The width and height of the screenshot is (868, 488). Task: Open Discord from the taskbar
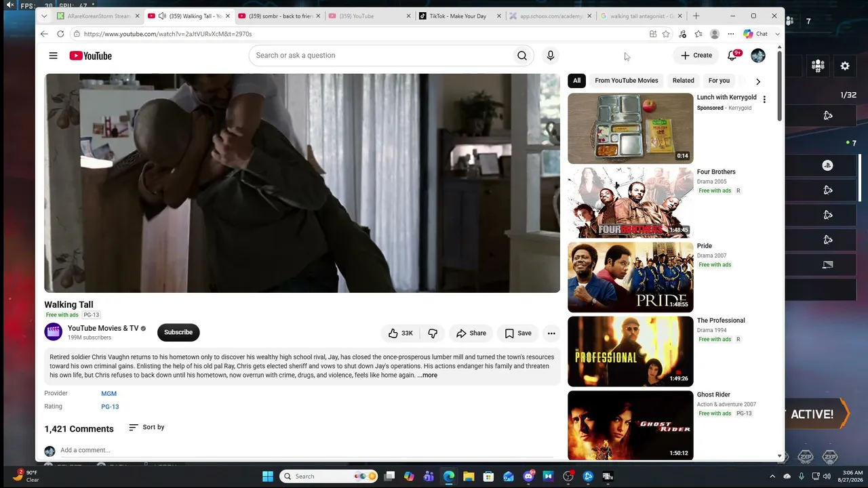(528, 476)
